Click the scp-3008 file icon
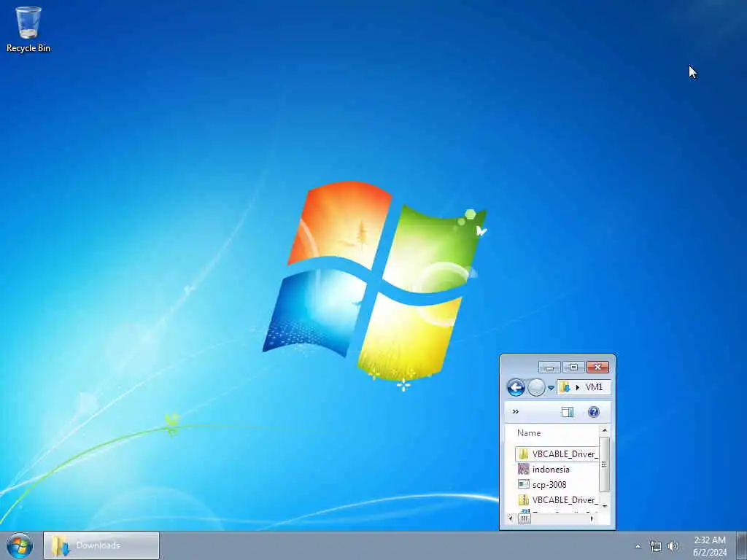Image resolution: width=747 pixels, height=560 pixels. [524, 484]
